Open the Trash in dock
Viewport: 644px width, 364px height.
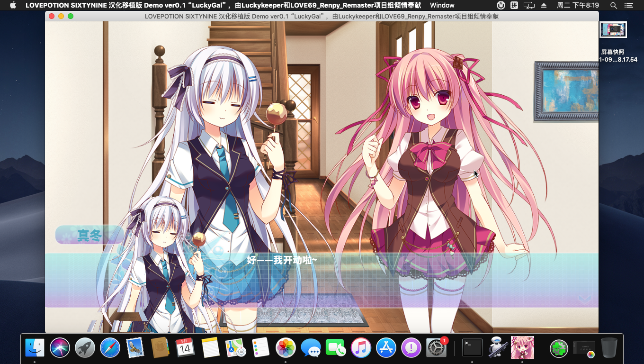coord(609,348)
